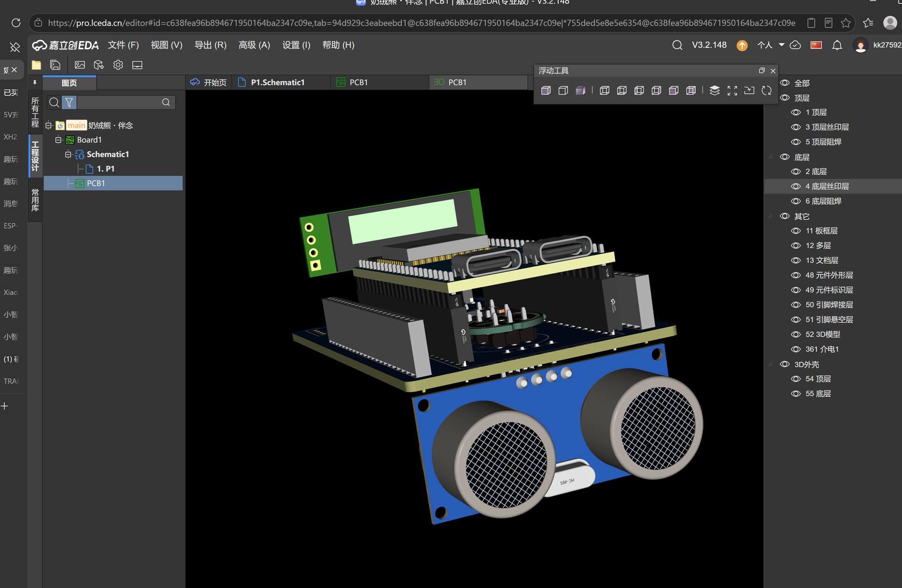Click the export 3D model cube icon

pyautogui.click(x=99, y=65)
